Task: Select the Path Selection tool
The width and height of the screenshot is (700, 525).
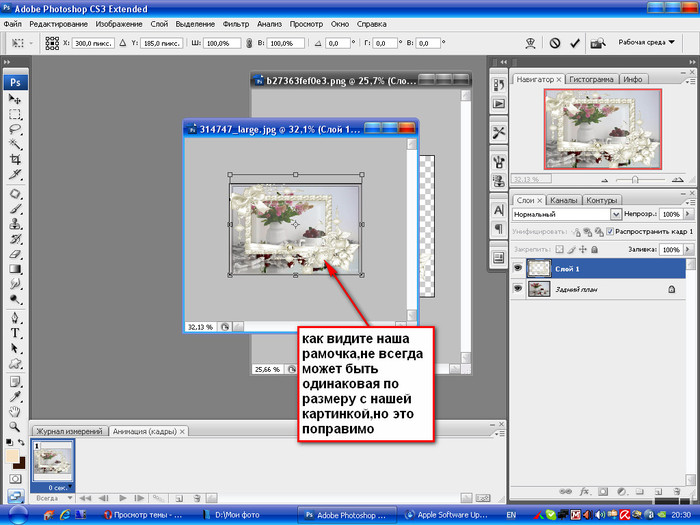Action: [15, 348]
